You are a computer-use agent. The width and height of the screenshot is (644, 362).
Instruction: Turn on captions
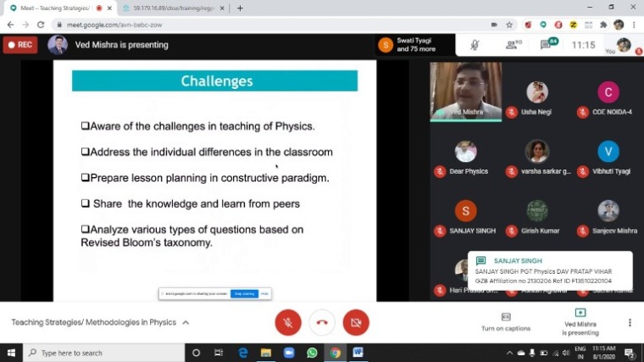click(505, 321)
